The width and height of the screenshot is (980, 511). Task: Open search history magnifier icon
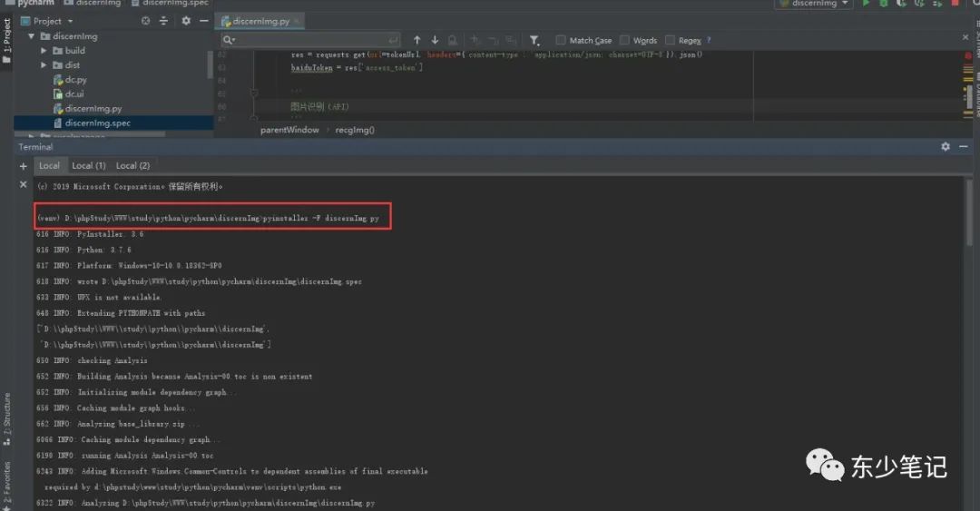coord(229,40)
